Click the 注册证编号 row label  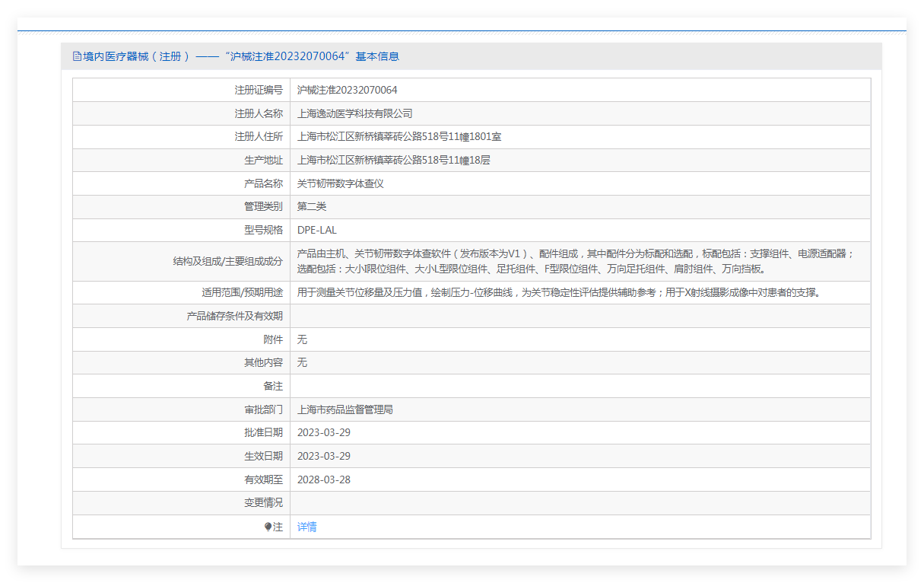[x=259, y=90]
